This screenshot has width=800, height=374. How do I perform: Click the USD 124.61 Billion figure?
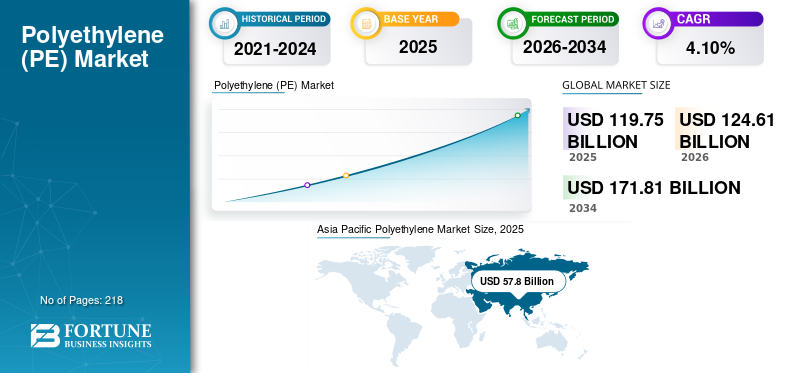727,131
